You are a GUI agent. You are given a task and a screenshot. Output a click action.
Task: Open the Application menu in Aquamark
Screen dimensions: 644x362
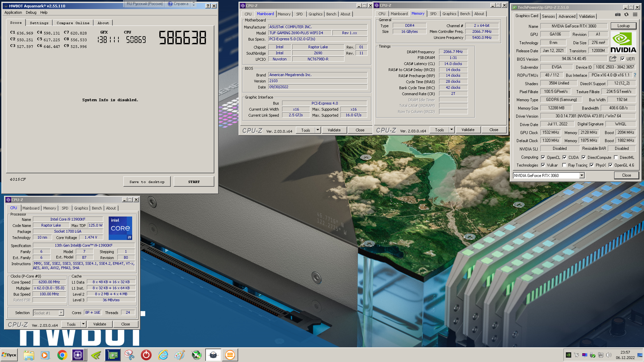(x=13, y=12)
